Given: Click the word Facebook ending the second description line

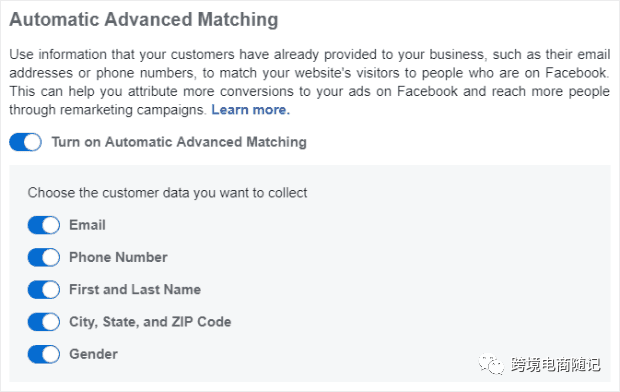Looking at the screenshot, I should 577,73.
